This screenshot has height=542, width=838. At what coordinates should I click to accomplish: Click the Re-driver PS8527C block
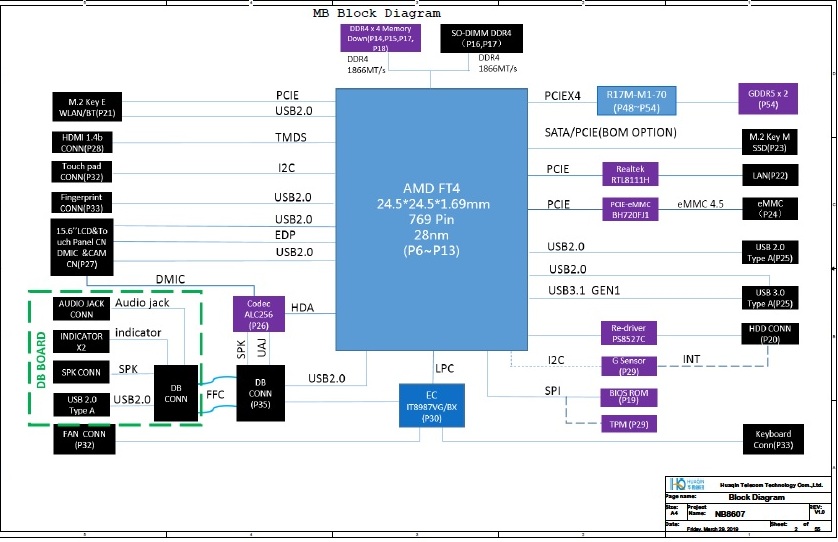click(x=630, y=333)
